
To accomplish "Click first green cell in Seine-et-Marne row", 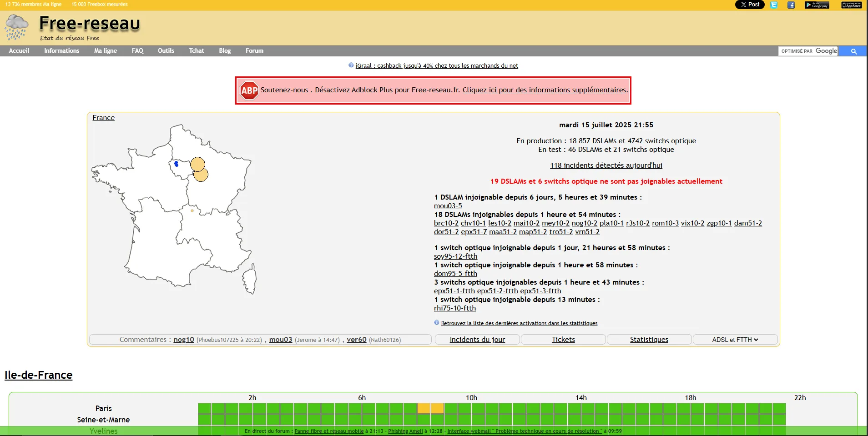I will point(204,420).
